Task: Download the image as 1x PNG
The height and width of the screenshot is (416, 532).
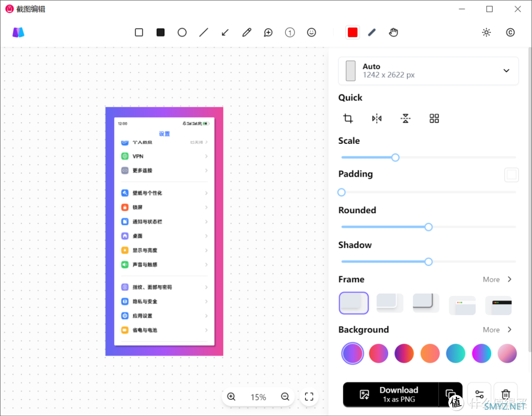Action: pyautogui.click(x=391, y=395)
